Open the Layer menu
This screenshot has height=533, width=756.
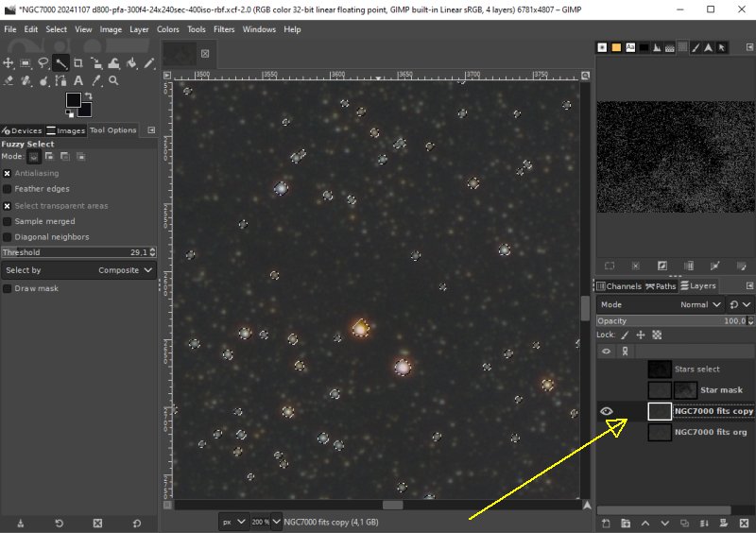coord(139,29)
